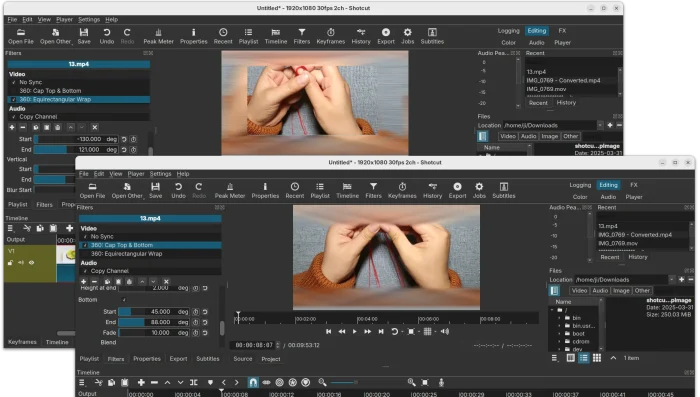
Task: Click the Playlist toolbar icon in the back window
Action: (x=248, y=36)
